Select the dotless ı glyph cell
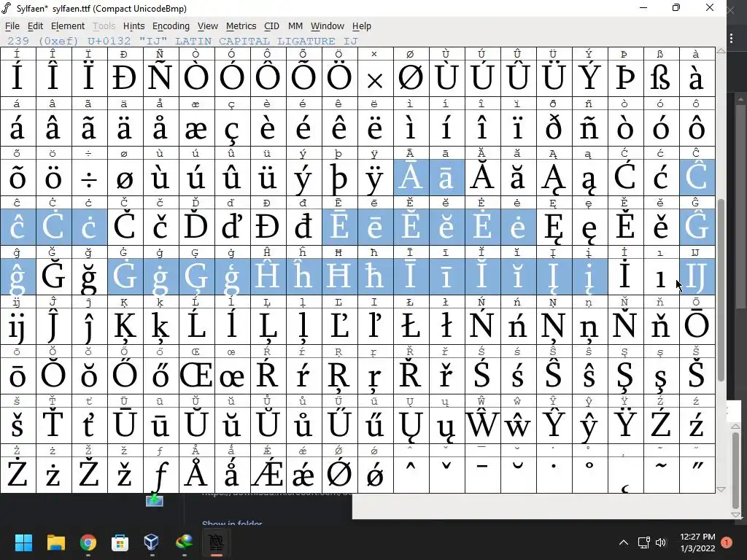This screenshot has width=747, height=560. click(661, 276)
